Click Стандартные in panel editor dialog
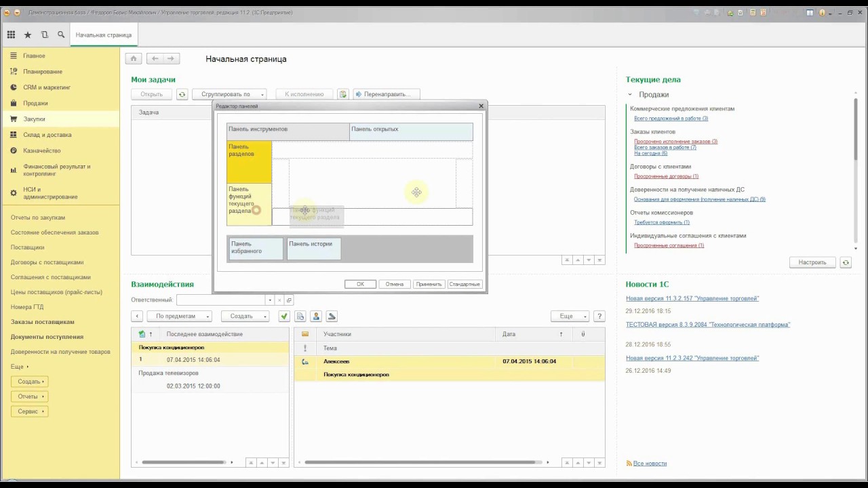868x488 pixels. point(465,284)
